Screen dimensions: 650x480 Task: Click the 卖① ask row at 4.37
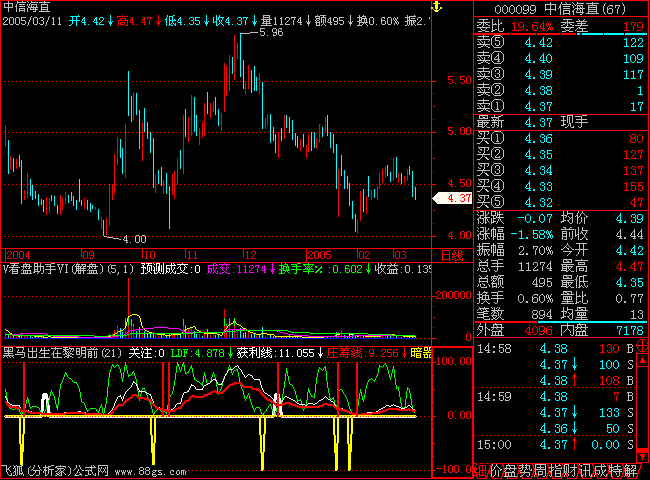coord(560,107)
